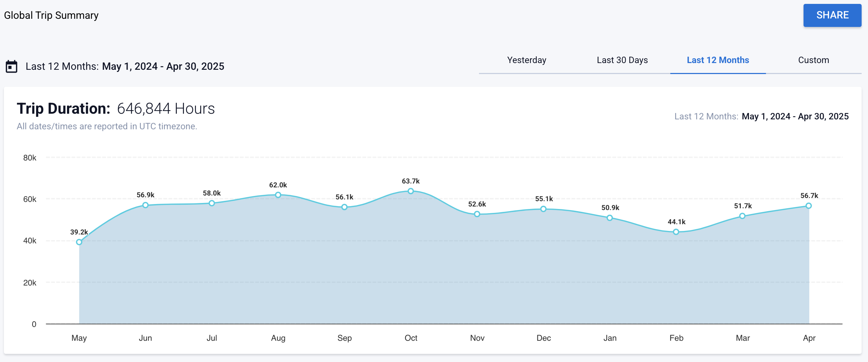Viewport: 868px width, 362px height.
Task: Select the Oct 63.7k peak marker
Action: (411, 191)
